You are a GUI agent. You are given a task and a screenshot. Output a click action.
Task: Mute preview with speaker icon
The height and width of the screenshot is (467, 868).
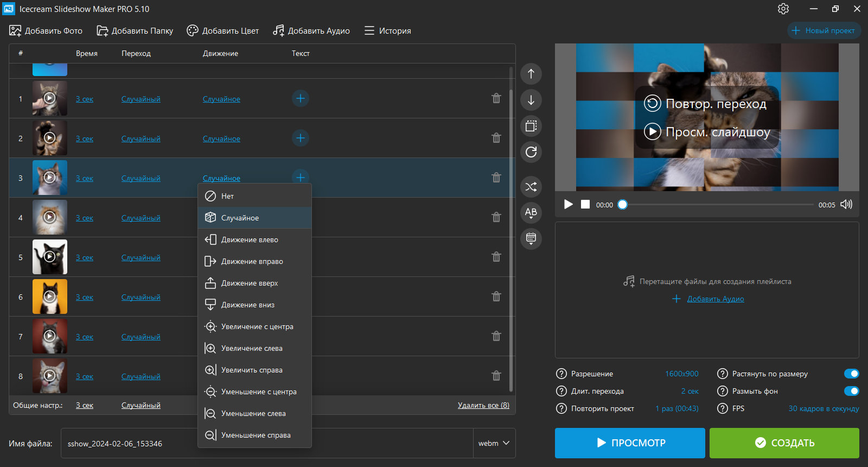846,204
